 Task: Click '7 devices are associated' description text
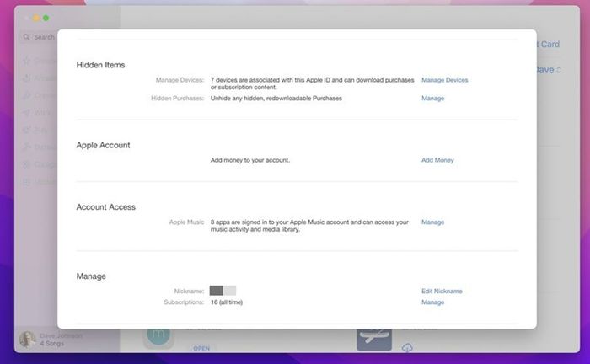tap(312, 83)
